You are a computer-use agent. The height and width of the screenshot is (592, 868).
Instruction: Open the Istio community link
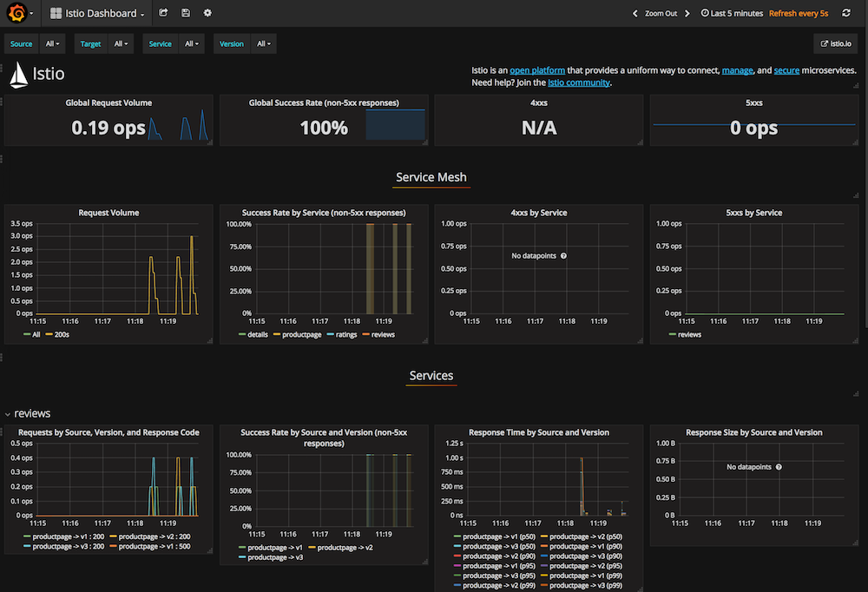[578, 82]
